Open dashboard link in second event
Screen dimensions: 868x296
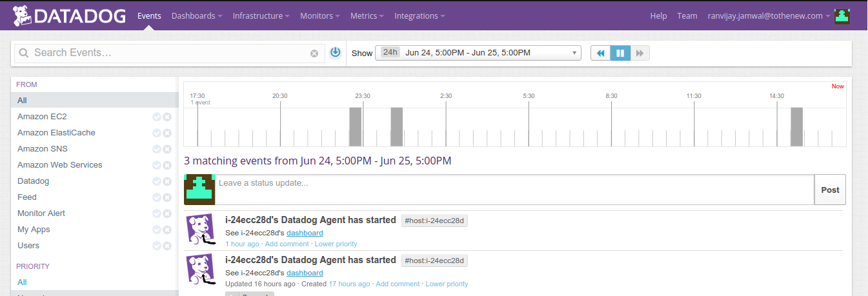tap(305, 273)
